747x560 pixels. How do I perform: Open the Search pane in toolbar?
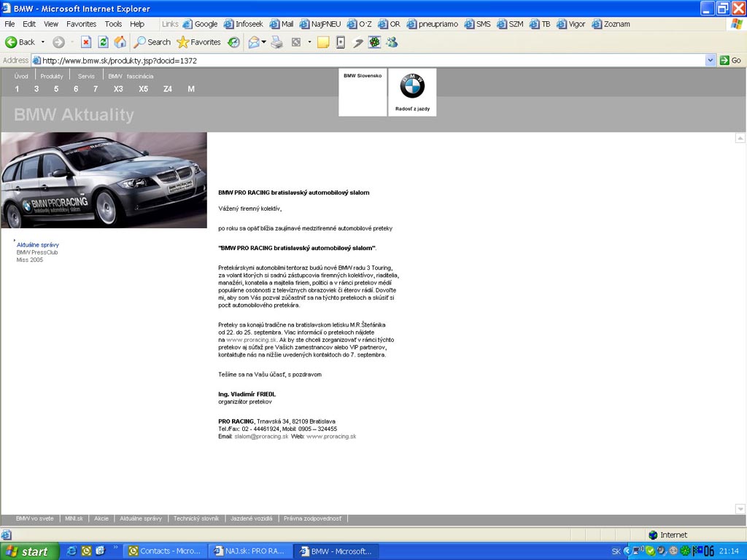pyautogui.click(x=152, y=42)
